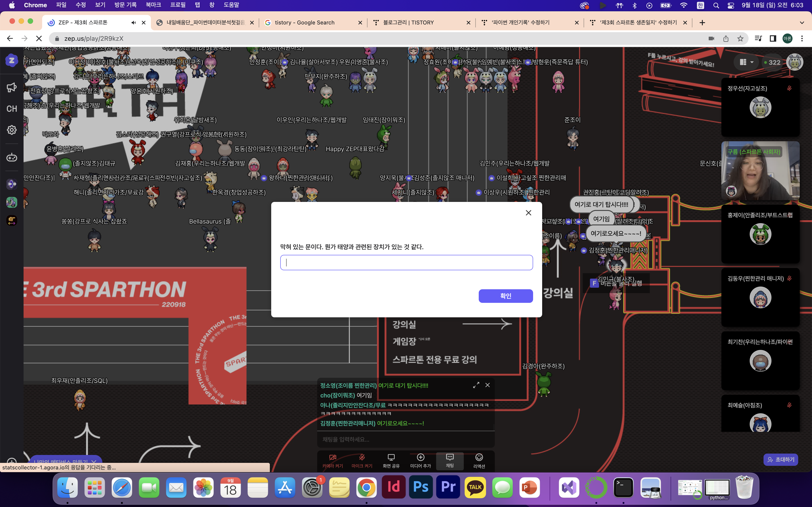Open ZEP settings gear in sidebar

[x=11, y=130]
